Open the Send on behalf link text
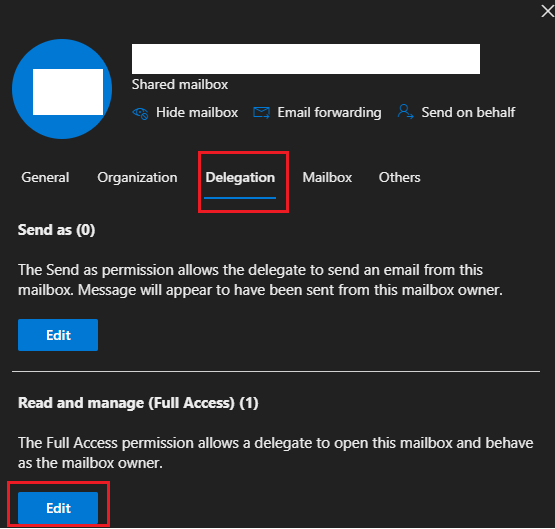This screenshot has height=529, width=555. [x=468, y=113]
